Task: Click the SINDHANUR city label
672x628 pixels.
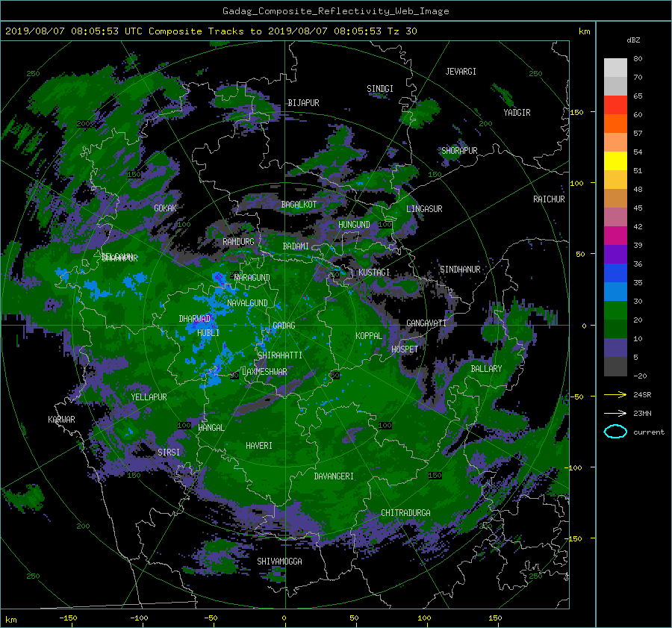Action: (460, 270)
